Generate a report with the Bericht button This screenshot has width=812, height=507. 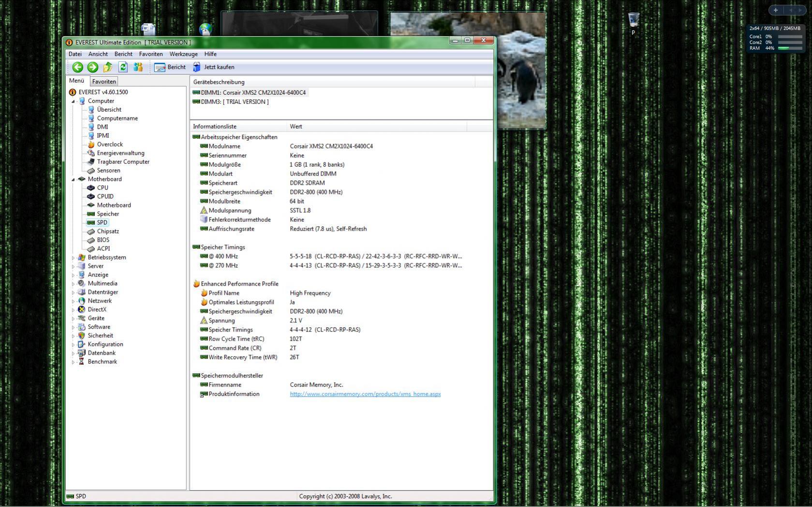(x=170, y=67)
